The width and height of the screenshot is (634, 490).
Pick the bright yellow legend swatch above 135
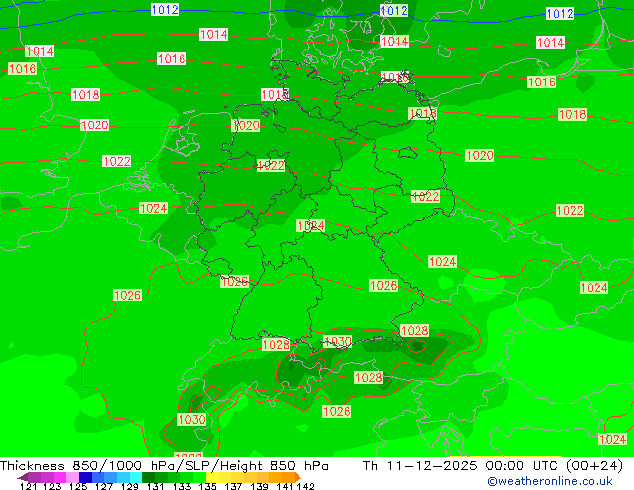(x=212, y=477)
